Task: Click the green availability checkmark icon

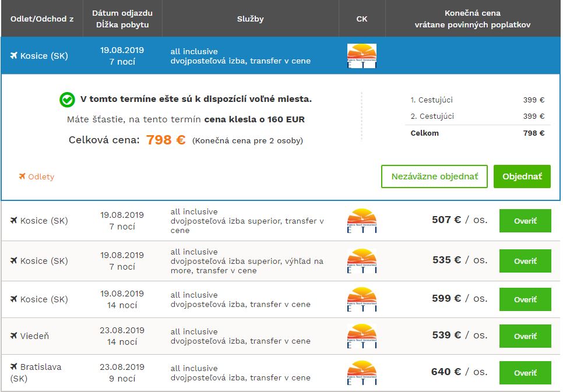Action: click(x=67, y=100)
